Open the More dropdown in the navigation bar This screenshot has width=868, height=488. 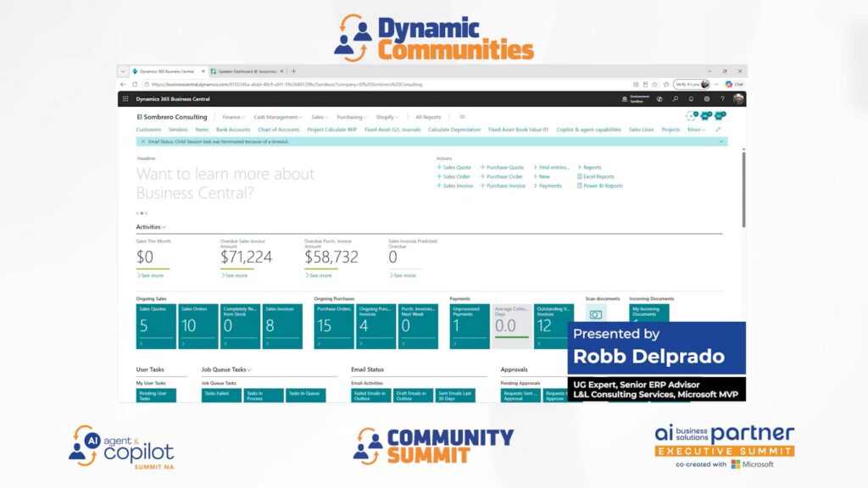697,130
